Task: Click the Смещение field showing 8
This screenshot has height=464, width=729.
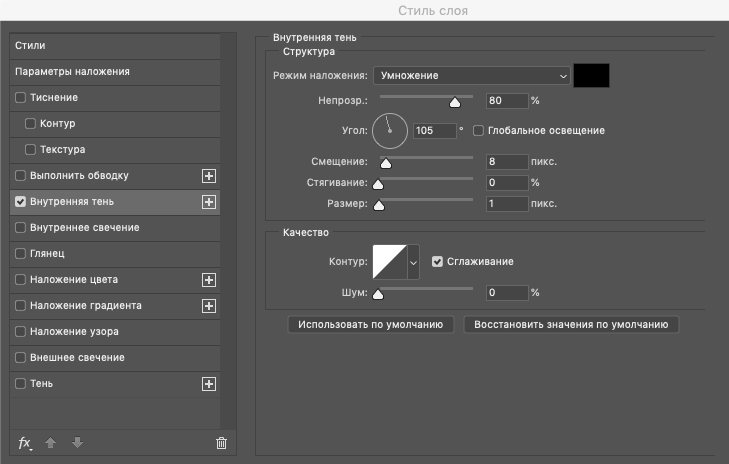Action: 507,162
